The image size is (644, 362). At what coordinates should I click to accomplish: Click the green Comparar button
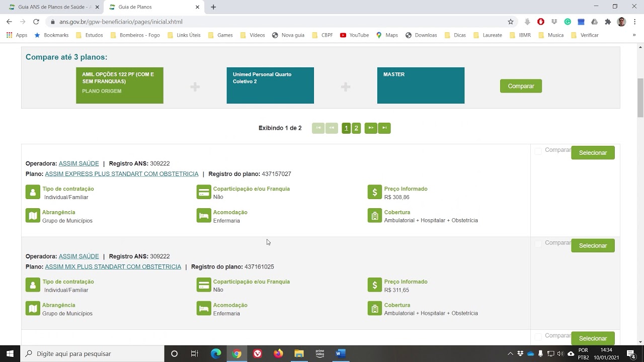[521, 86]
